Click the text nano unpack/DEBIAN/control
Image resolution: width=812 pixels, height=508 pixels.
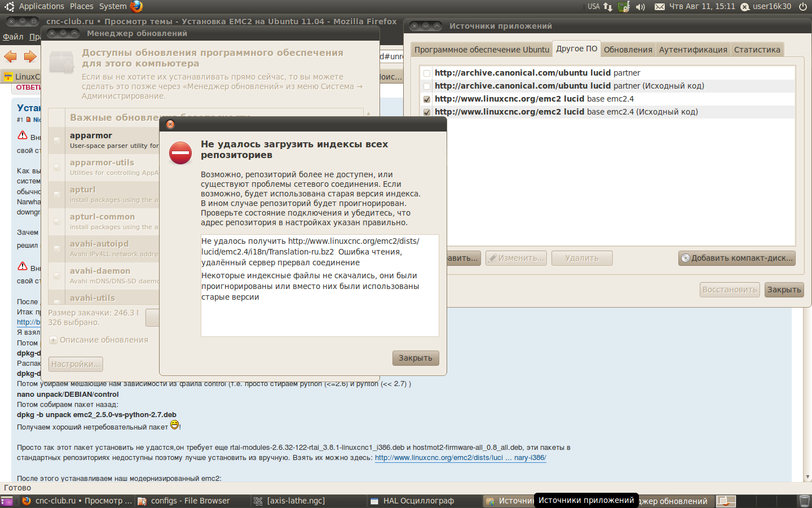tap(68, 395)
